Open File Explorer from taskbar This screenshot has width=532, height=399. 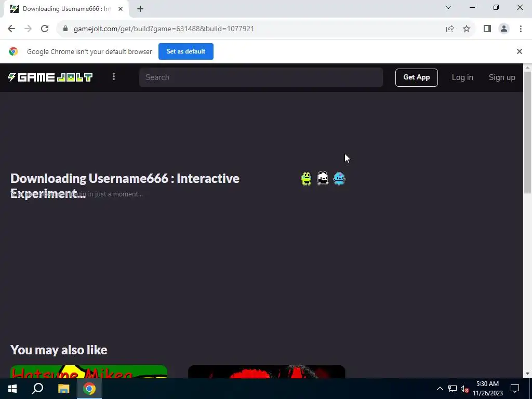pyautogui.click(x=63, y=389)
